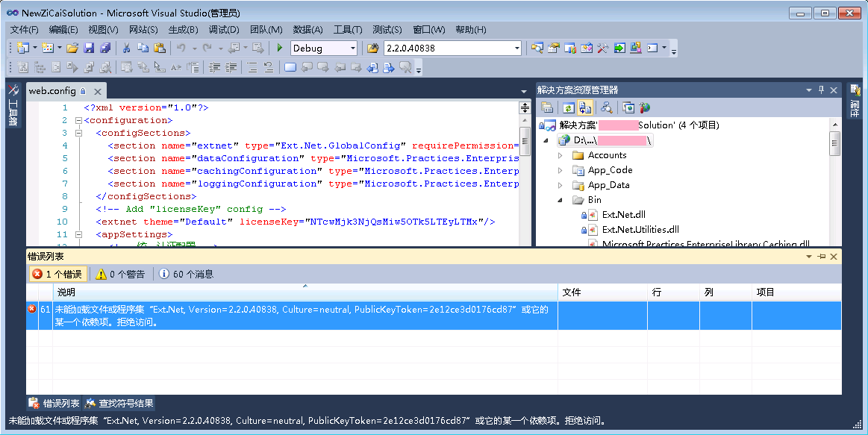Toggle the error filter showing 1 error
Screen dimensions: 868x435
coord(57,274)
